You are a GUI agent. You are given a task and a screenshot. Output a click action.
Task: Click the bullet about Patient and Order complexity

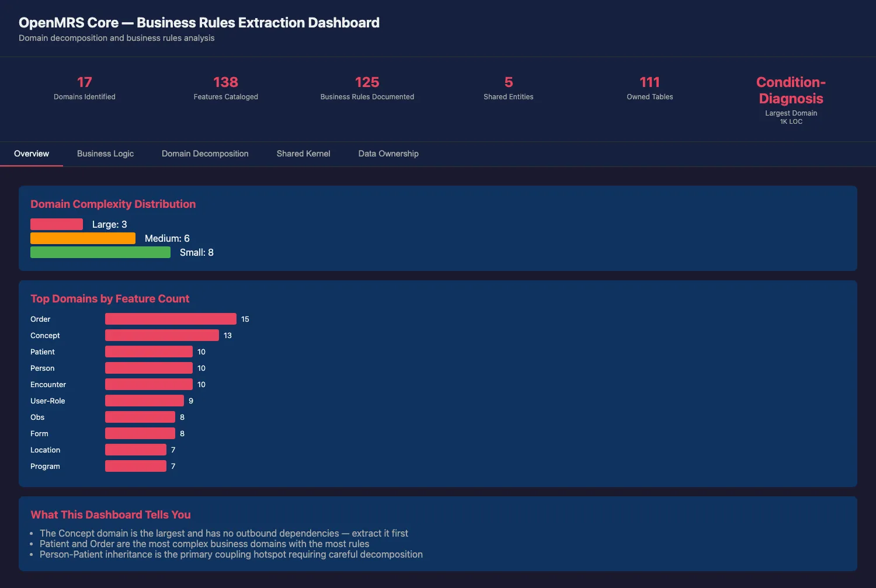(x=204, y=544)
